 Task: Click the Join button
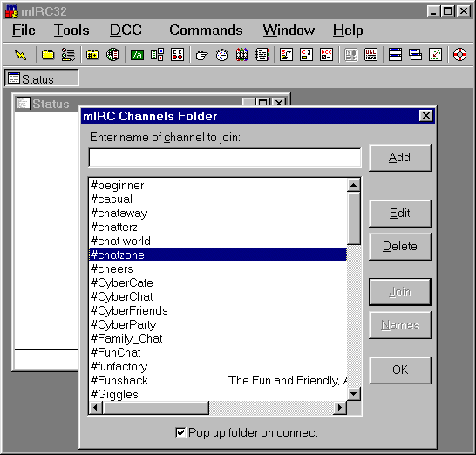pos(400,292)
